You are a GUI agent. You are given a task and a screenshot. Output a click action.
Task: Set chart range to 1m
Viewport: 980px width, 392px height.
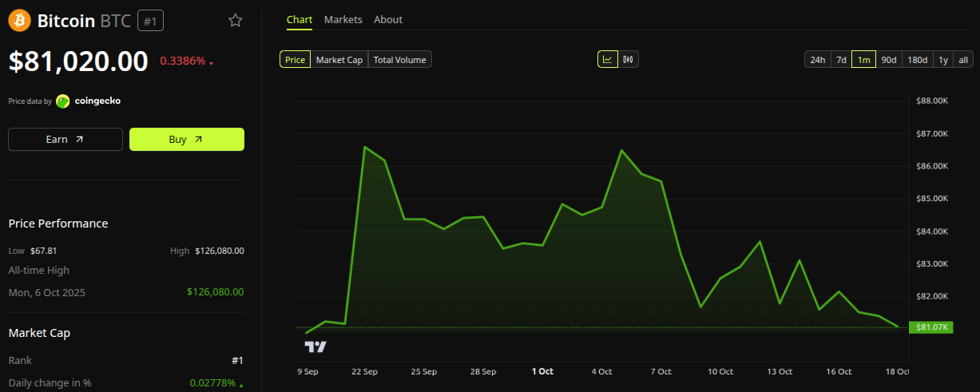pos(863,59)
